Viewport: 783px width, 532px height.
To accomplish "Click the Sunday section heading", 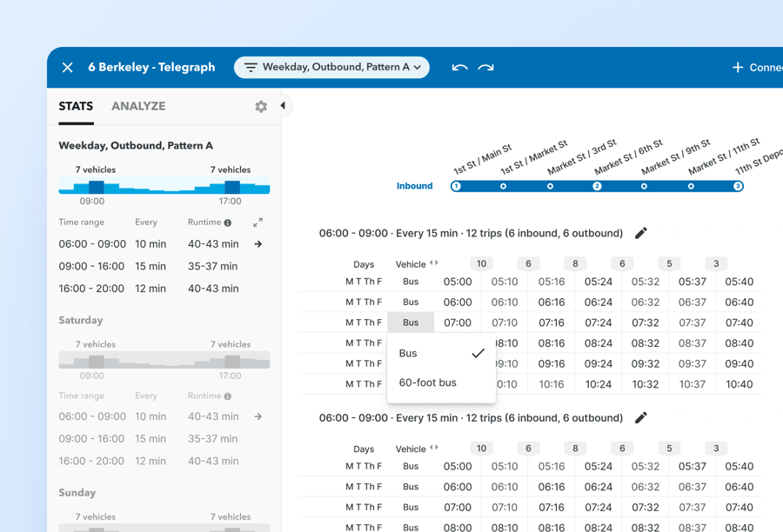I will [x=77, y=493].
